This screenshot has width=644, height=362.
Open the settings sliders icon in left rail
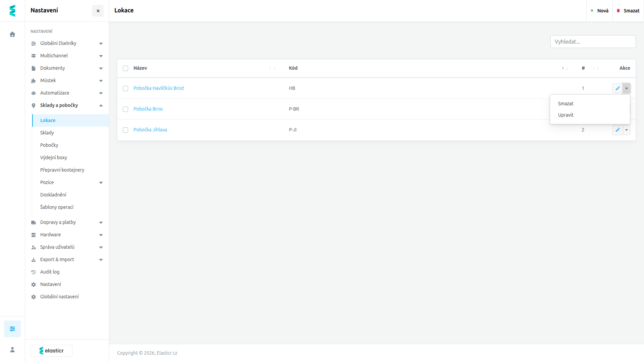click(x=12, y=329)
